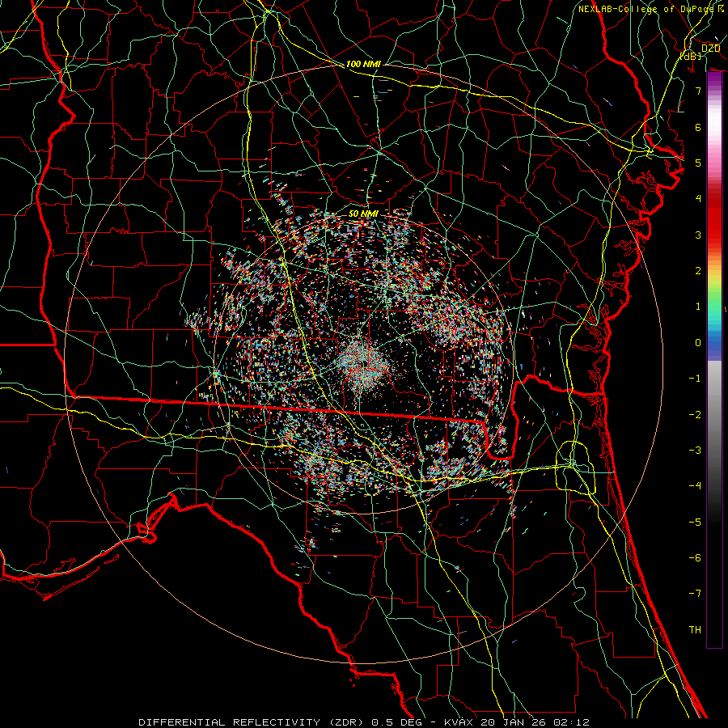Click the "3" value on color legend
Viewport: 728px width, 728px height.
point(698,235)
